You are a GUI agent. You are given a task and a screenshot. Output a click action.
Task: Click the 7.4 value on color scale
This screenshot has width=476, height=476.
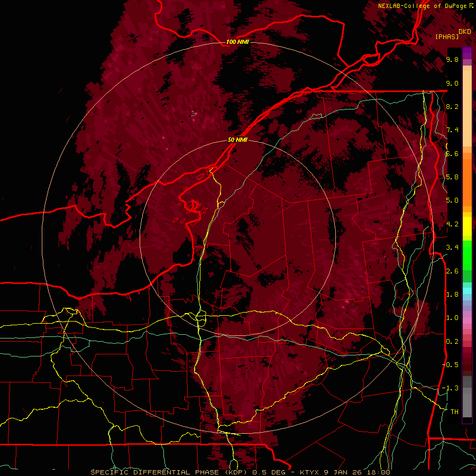click(452, 130)
